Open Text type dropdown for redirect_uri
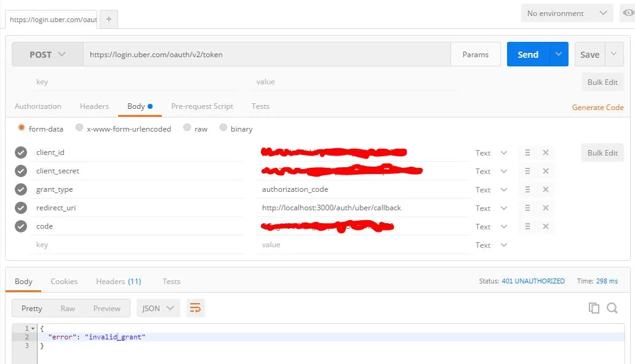The width and height of the screenshot is (635, 364). click(491, 208)
